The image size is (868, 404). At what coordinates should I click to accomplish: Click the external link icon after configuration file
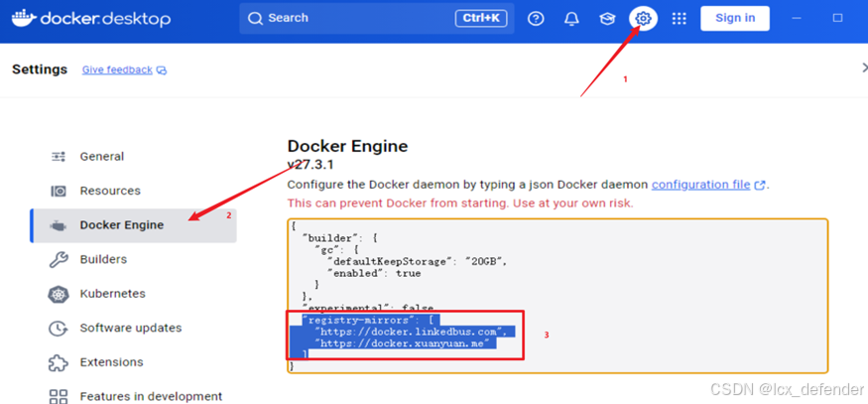pos(760,185)
